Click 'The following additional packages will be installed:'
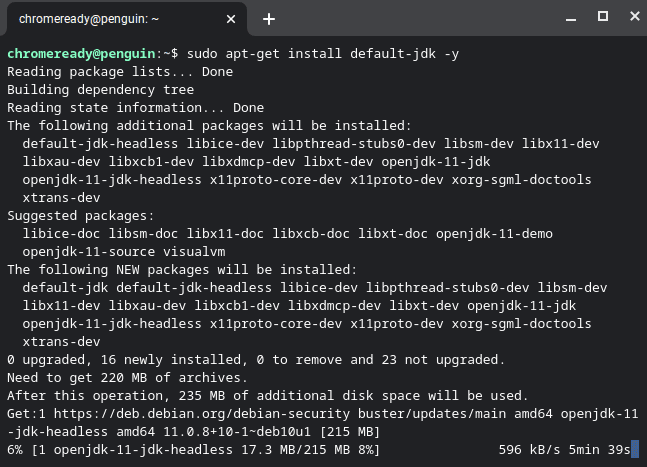Screen dimensions: 647x467 (x=210, y=125)
